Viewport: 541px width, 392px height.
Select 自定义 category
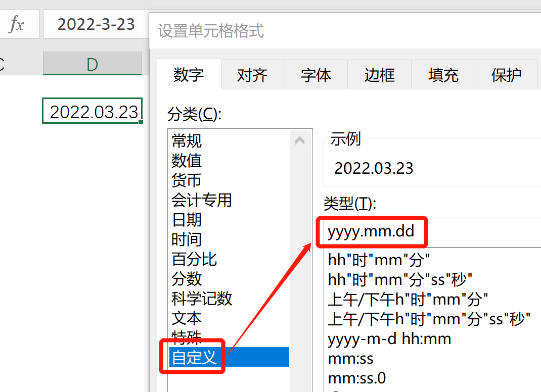pos(229,357)
